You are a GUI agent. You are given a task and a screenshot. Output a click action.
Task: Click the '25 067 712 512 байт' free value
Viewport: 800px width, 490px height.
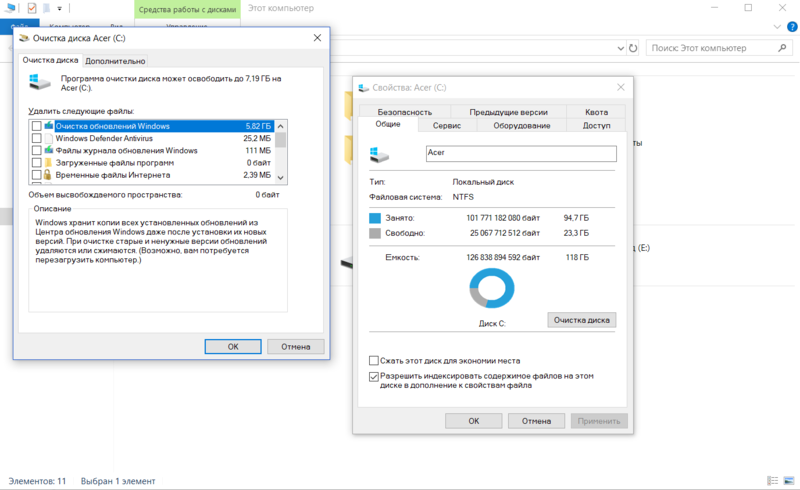(505, 233)
